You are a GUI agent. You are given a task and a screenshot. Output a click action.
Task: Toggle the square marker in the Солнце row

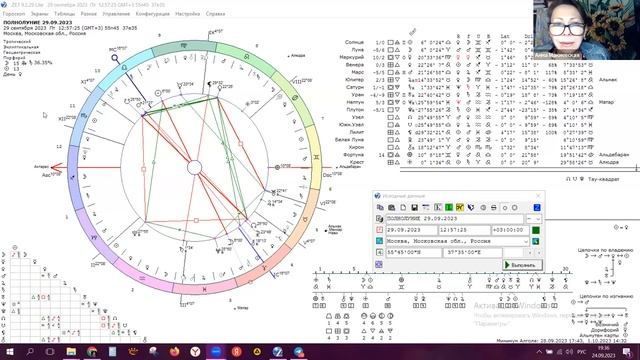(391, 42)
